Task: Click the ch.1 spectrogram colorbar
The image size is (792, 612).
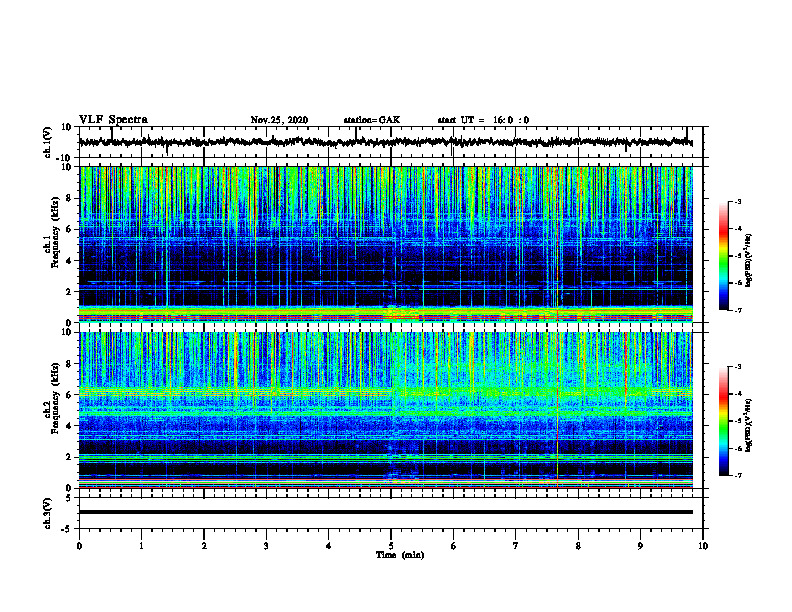Action: [723, 256]
